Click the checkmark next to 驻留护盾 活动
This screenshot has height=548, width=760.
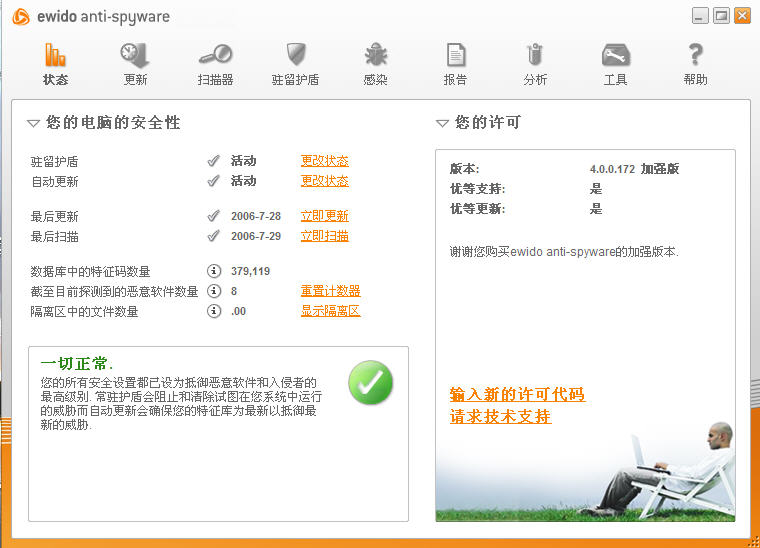(x=213, y=161)
